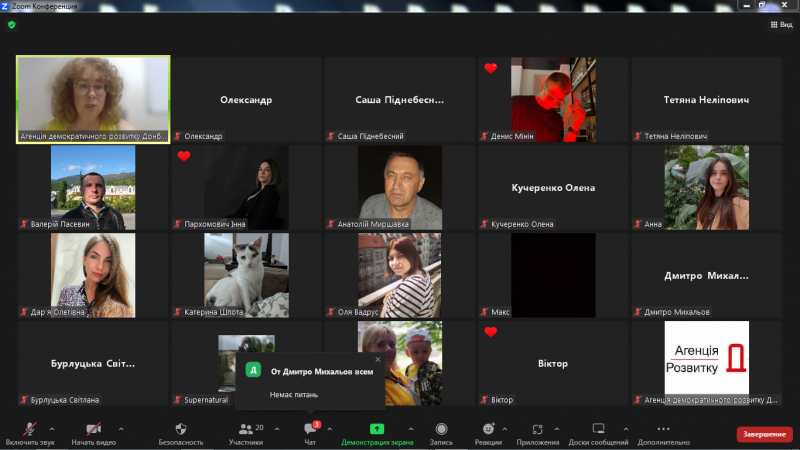Open the Вид view menu

click(780, 25)
